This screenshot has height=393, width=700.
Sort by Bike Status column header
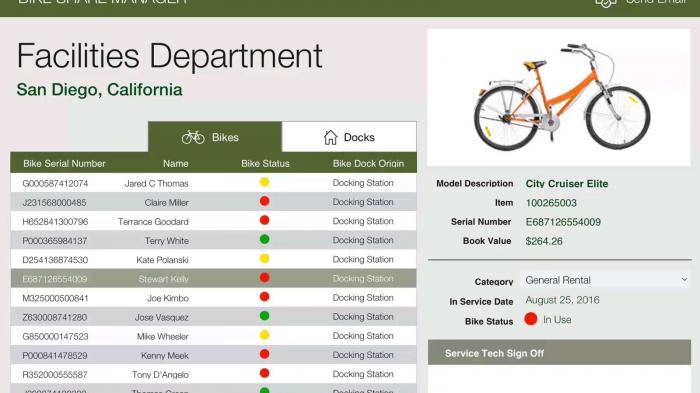coord(265,163)
